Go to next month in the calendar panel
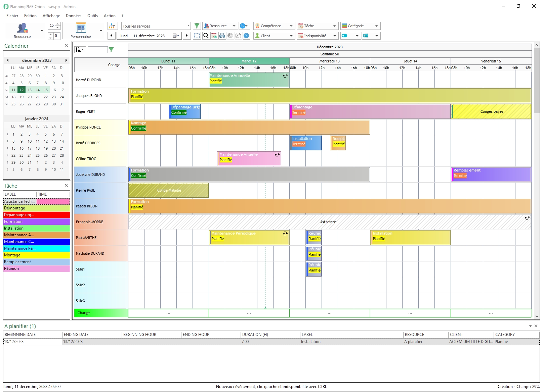 [66, 60]
